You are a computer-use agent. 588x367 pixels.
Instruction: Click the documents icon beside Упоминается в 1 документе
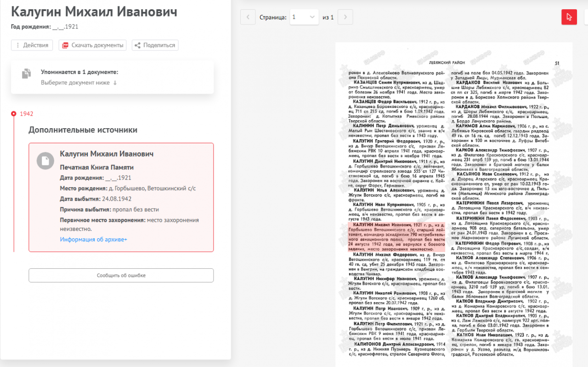tap(27, 74)
